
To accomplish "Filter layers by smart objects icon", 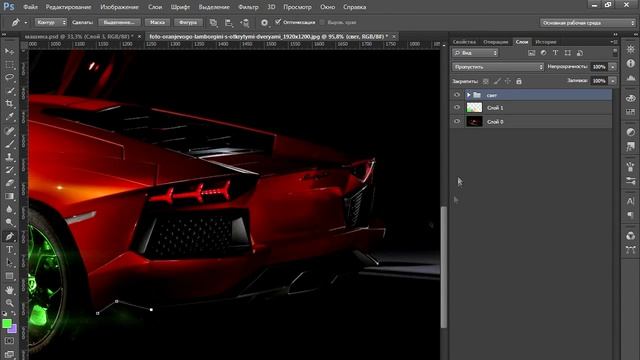I will (580, 53).
